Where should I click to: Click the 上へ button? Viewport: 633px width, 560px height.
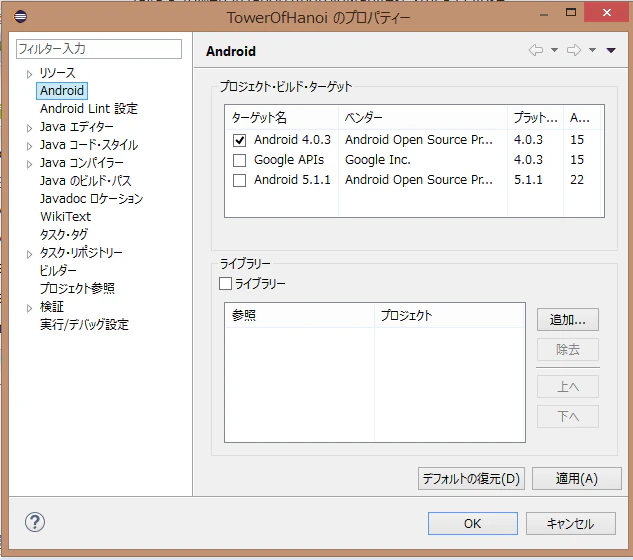click(x=568, y=387)
